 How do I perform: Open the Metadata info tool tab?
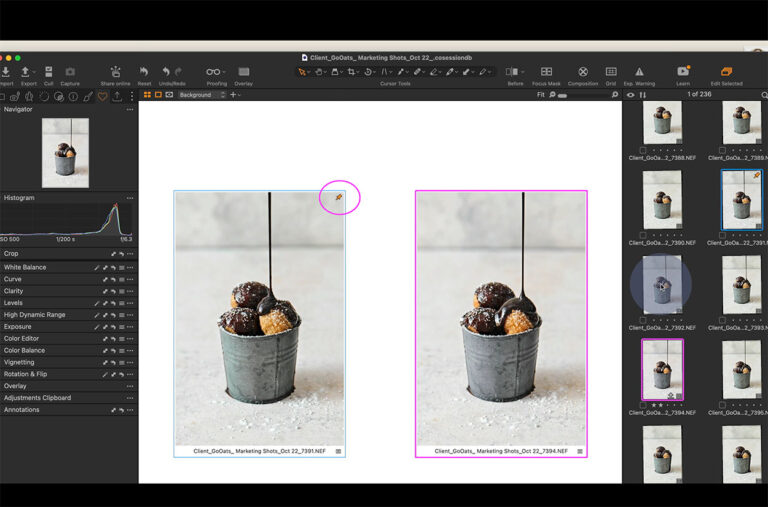click(73, 96)
